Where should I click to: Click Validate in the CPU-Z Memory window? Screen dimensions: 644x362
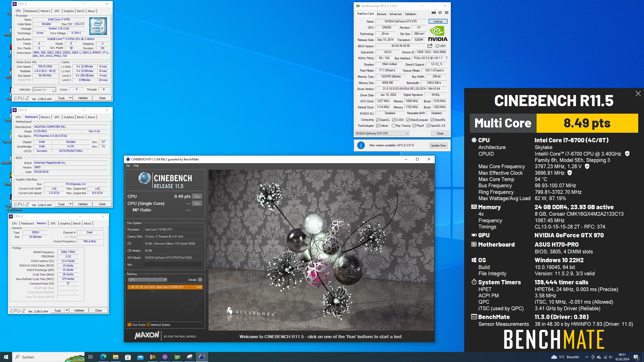[79, 310]
